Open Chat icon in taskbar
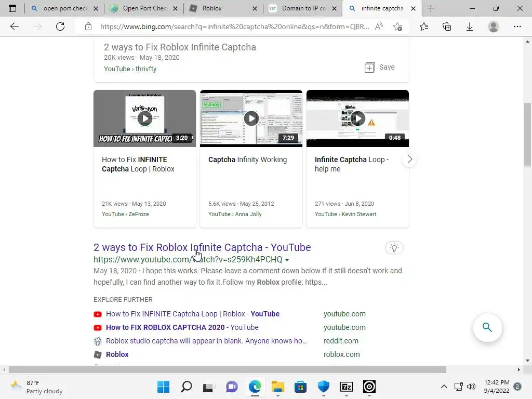This screenshot has height=399, width=532. [x=232, y=387]
